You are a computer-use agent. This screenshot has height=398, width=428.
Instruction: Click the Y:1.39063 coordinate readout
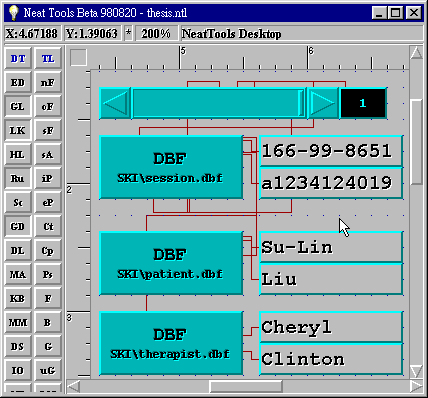tap(92, 34)
